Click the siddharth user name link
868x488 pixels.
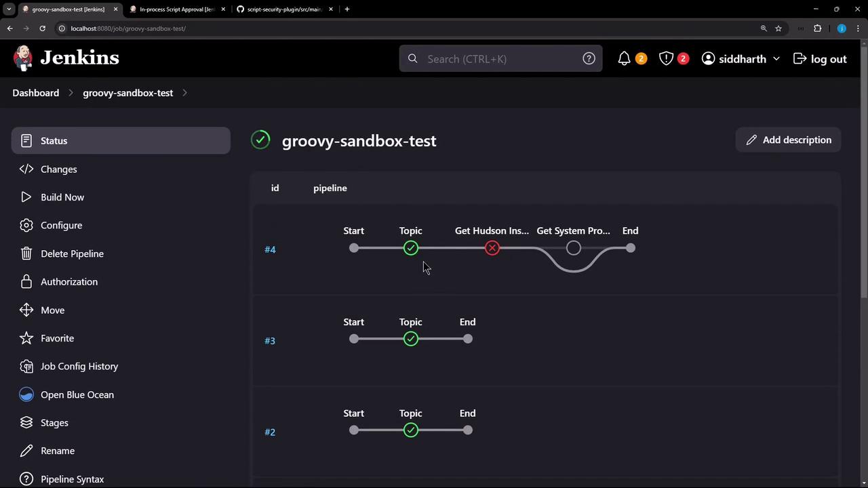[x=743, y=59]
